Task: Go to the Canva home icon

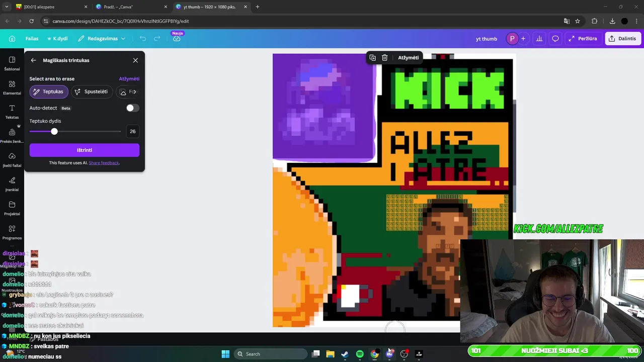Action: point(12,39)
